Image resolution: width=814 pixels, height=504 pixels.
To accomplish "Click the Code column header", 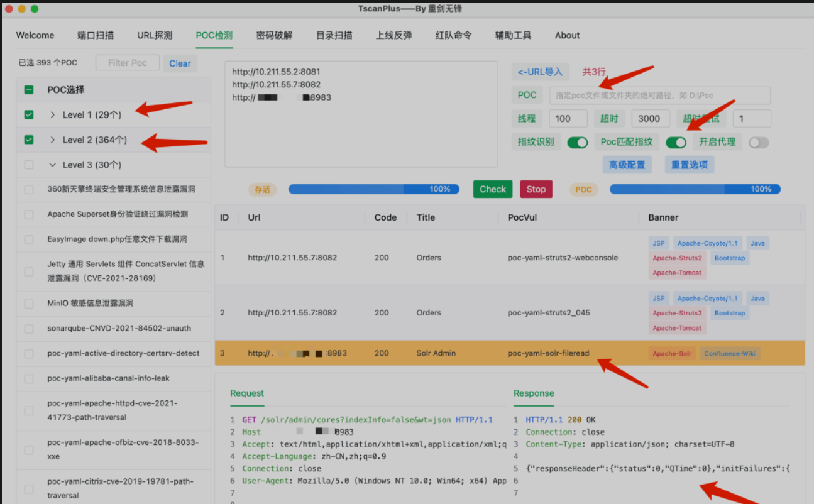I will [x=385, y=217].
